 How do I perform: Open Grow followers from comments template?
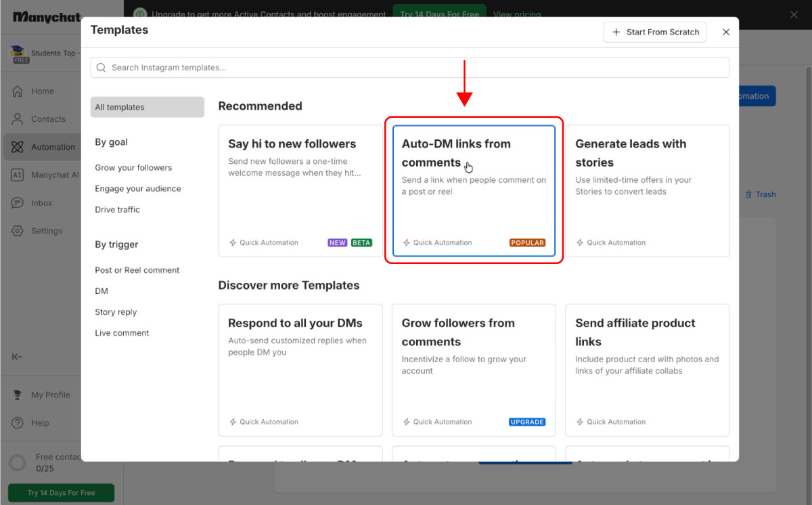point(474,370)
